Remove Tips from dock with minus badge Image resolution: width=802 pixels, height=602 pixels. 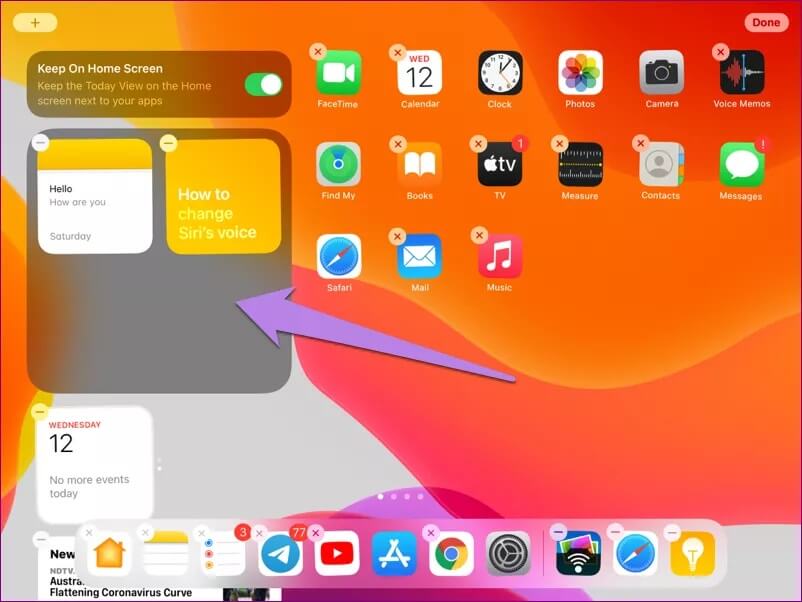[x=672, y=532]
